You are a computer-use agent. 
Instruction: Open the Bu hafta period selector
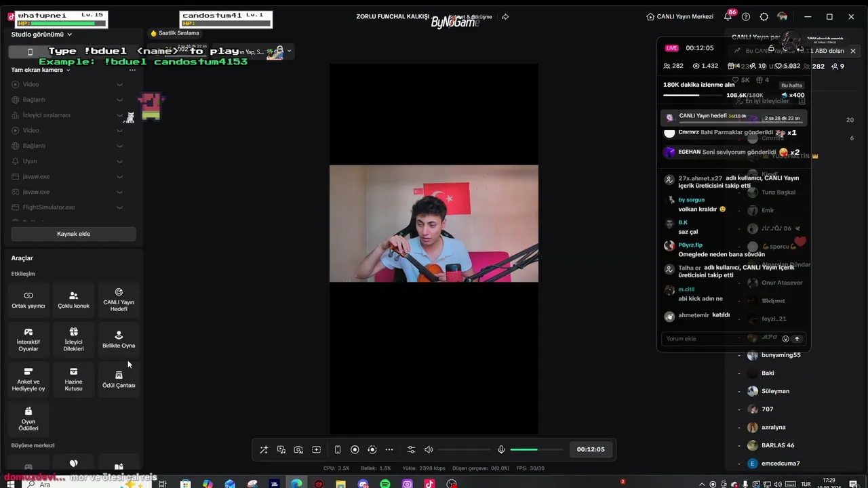click(791, 85)
